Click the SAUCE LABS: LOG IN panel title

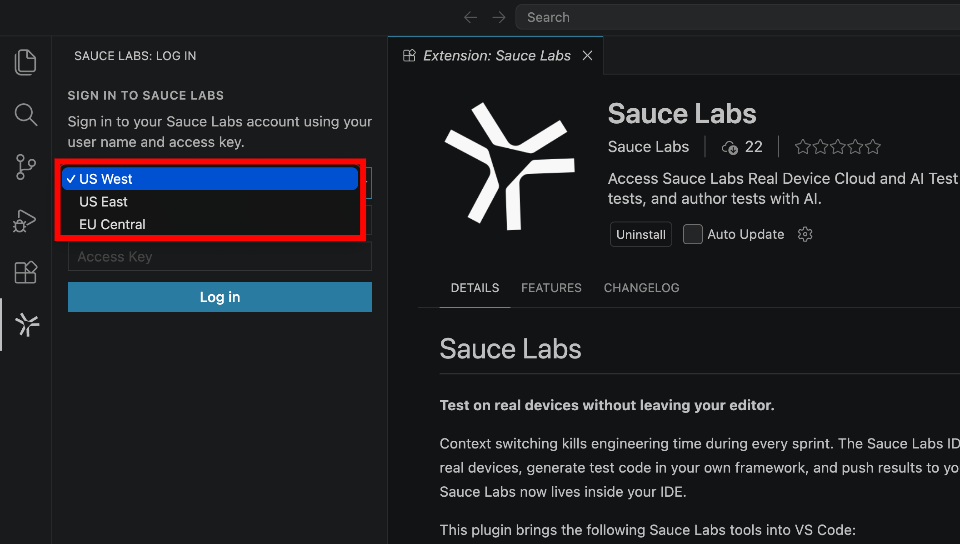click(x=135, y=56)
